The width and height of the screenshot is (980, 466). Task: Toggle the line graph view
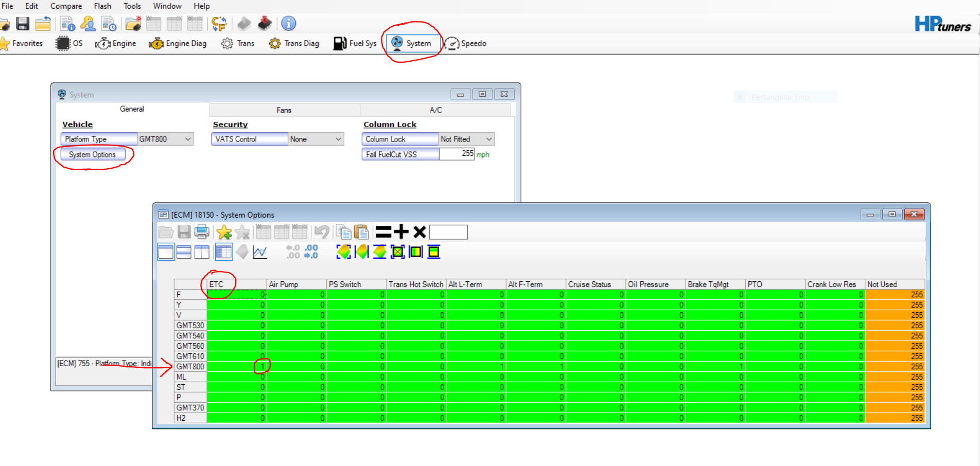260,252
